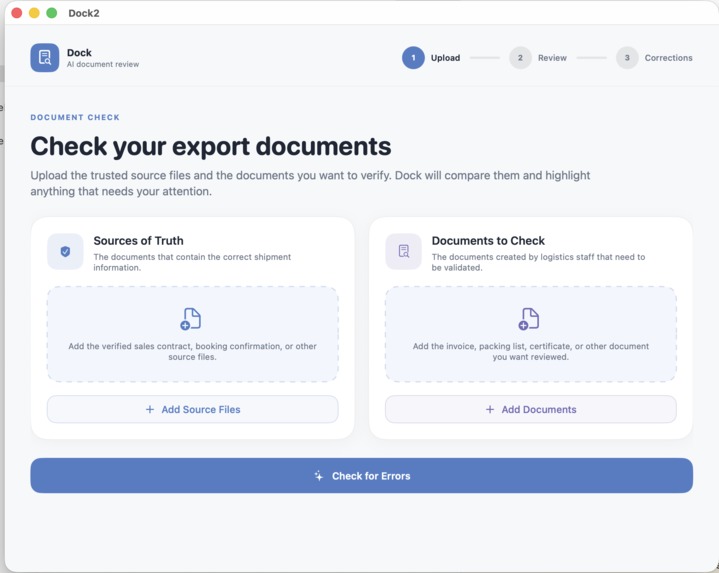The height and width of the screenshot is (573, 719).
Task: Click 'Add the invoice, packing list' hint text
Action: (x=531, y=351)
